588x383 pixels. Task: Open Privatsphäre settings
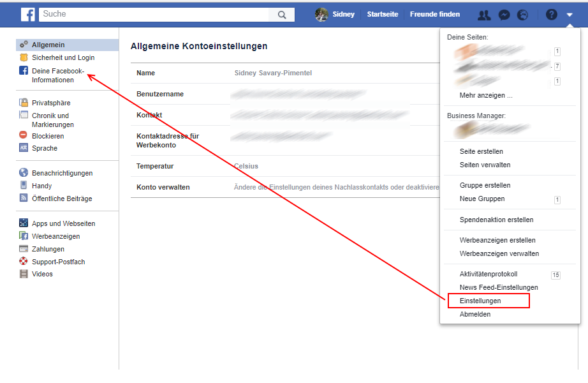click(x=51, y=103)
